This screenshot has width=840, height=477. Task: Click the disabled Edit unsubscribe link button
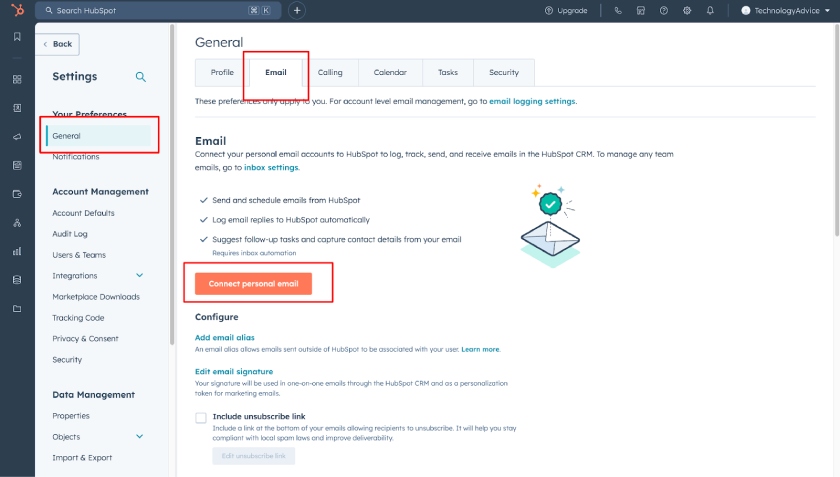click(253, 456)
